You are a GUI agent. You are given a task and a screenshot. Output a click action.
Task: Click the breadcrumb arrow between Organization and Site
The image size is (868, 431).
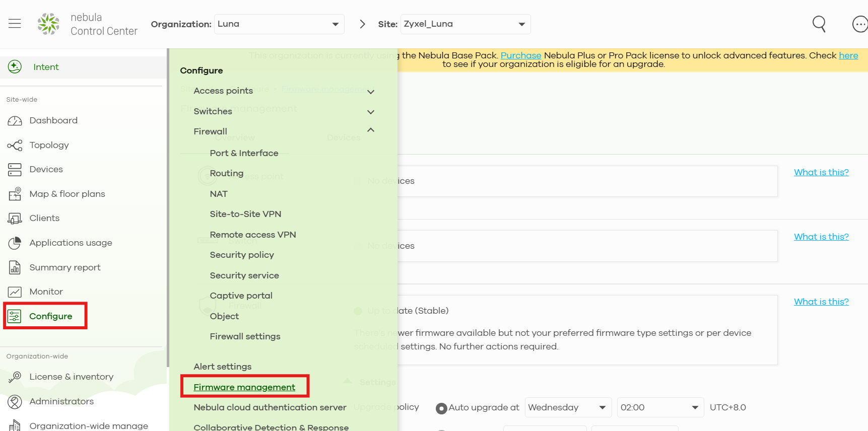pyautogui.click(x=362, y=24)
